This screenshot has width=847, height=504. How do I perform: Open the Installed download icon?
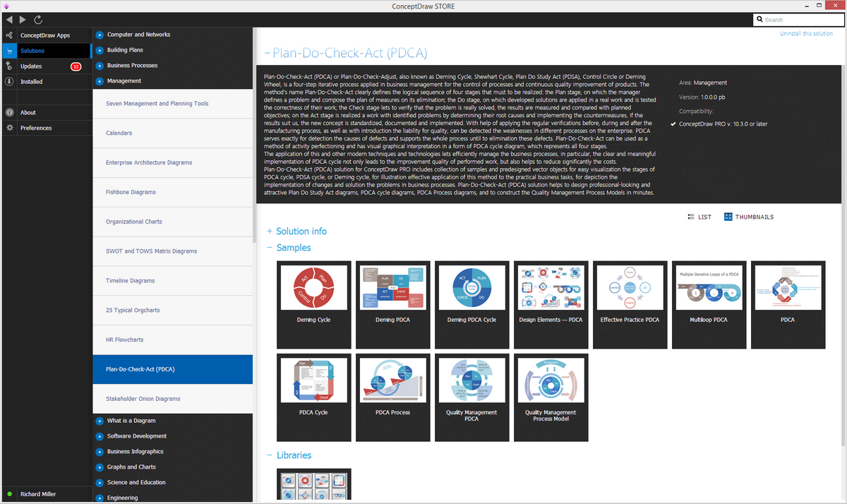[8, 82]
